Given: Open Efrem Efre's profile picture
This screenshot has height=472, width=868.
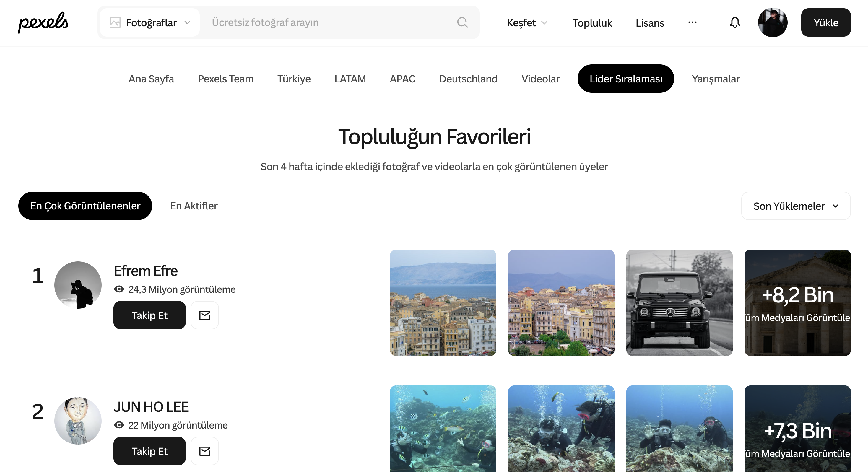Looking at the screenshot, I should click(x=78, y=285).
